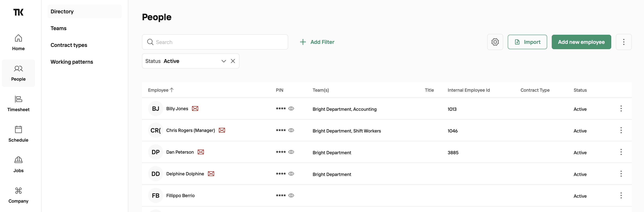Open the People section in the sidebar
The height and width of the screenshot is (212, 644).
[x=18, y=73]
